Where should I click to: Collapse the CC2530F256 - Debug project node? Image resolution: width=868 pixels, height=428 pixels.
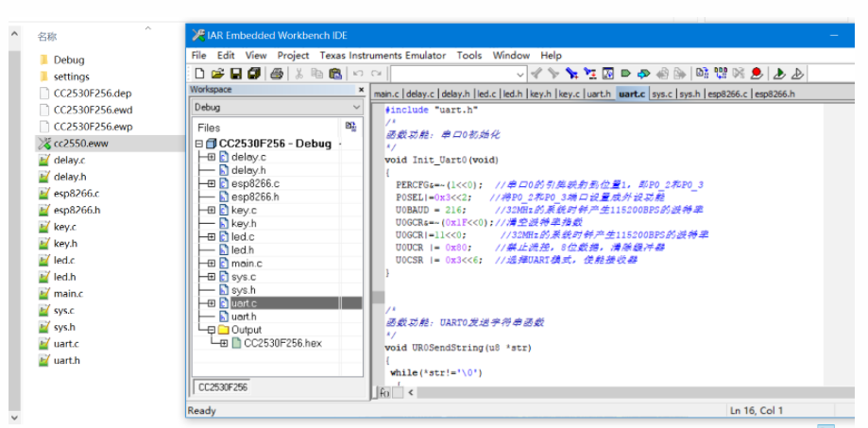tap(199, 144)
